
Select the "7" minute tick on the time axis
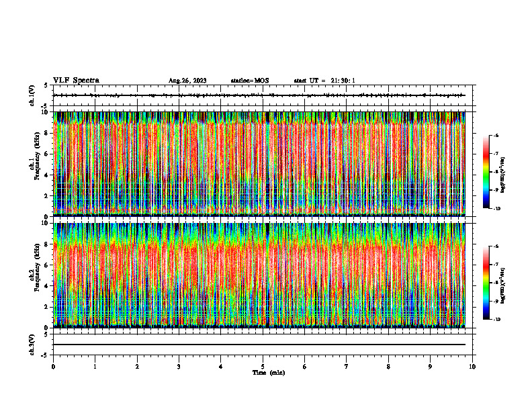pyautogui.click(x=347, y=367)
